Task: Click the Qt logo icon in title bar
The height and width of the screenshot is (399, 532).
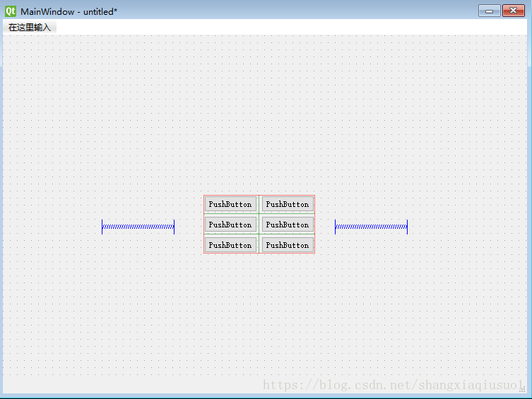Action: 11,11
